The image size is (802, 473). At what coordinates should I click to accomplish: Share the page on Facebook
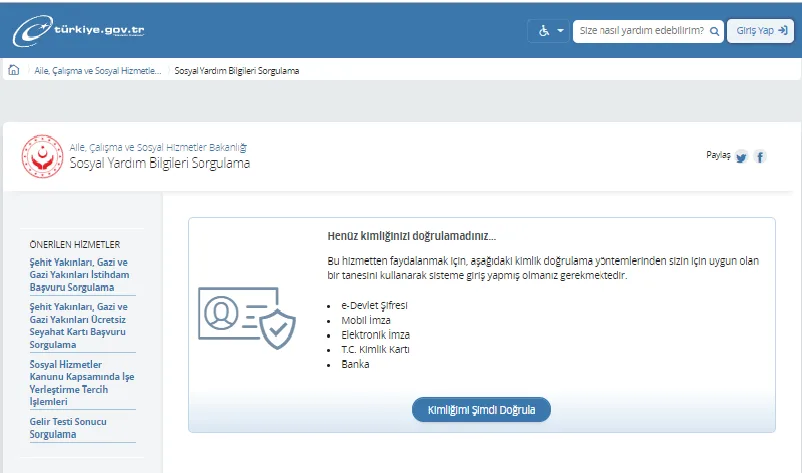(760, 157)
